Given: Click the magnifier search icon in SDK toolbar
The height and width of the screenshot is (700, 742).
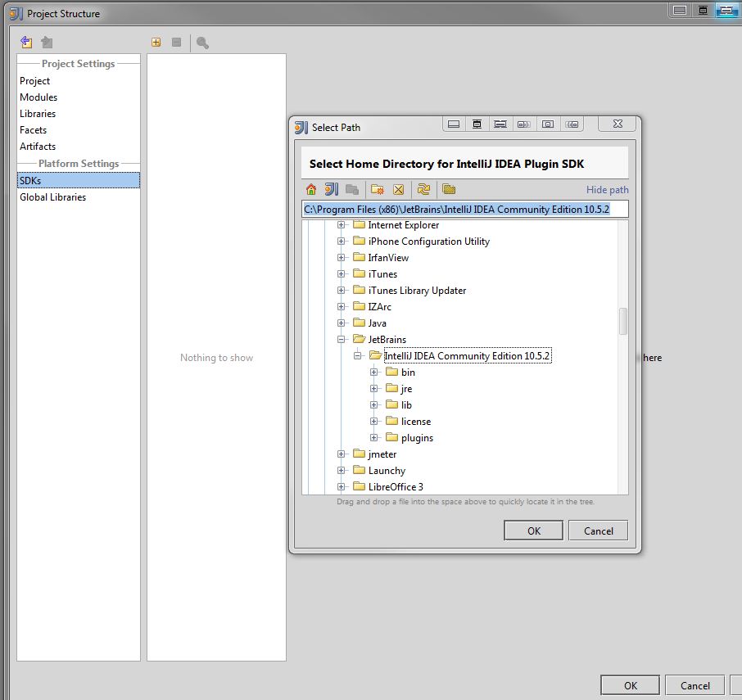Looking at the screenshot, I should pyautogui.click(x=202, y=43).
